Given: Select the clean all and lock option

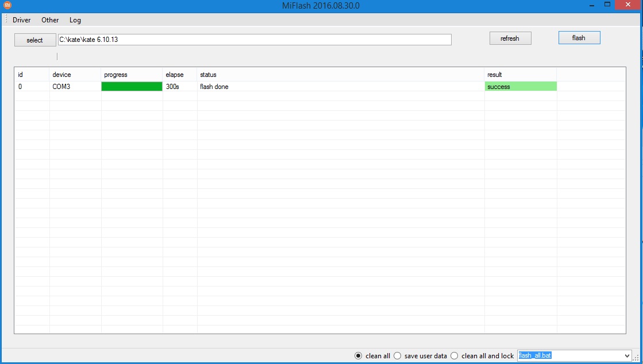Looking at the screenshot, I should (x=455, y=356).
